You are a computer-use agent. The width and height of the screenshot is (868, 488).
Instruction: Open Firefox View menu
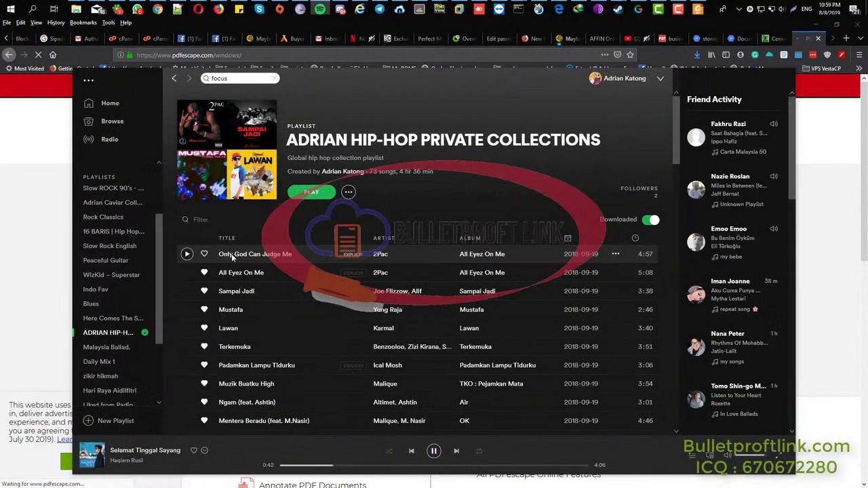click(x=37, y=22)
